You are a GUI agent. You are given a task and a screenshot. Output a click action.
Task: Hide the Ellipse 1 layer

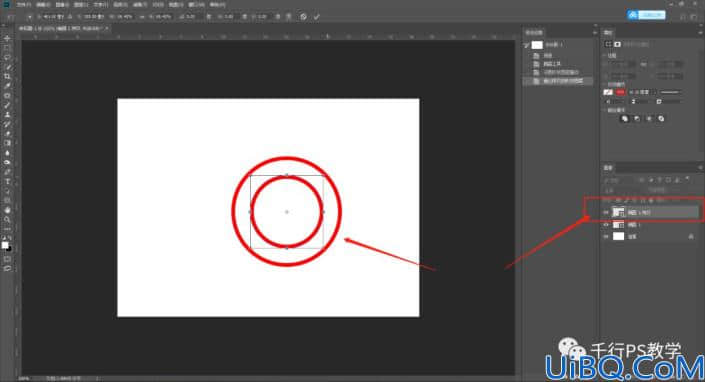tap(606, 224)
